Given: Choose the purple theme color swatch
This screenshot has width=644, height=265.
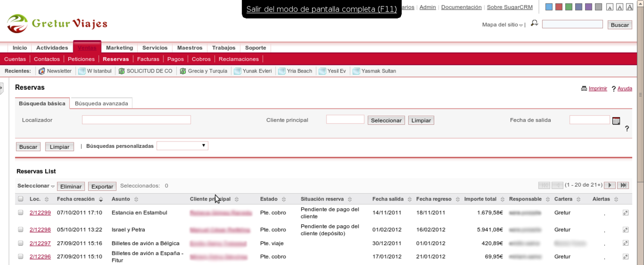Looking at the screenshot, I should point(589,7).
